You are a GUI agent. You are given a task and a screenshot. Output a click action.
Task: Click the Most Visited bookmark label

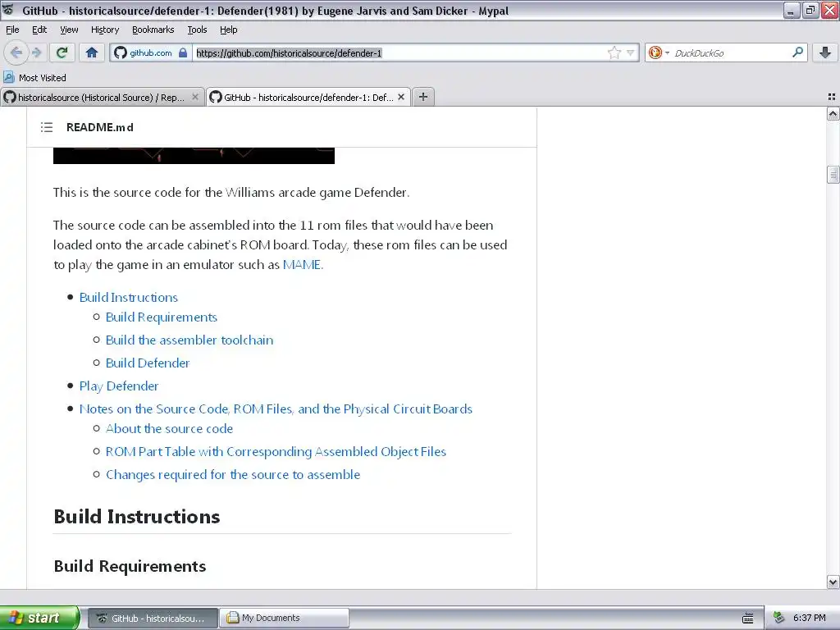coord(43,78)
